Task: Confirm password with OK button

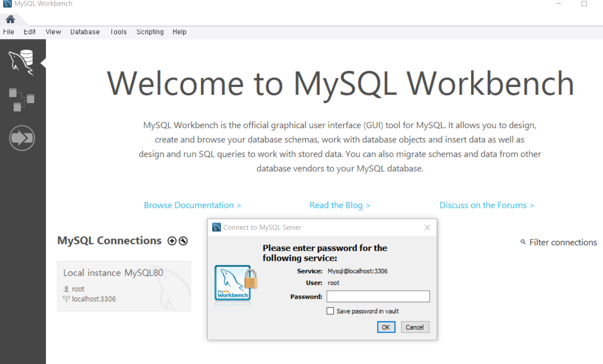Action: click(386, 327)
